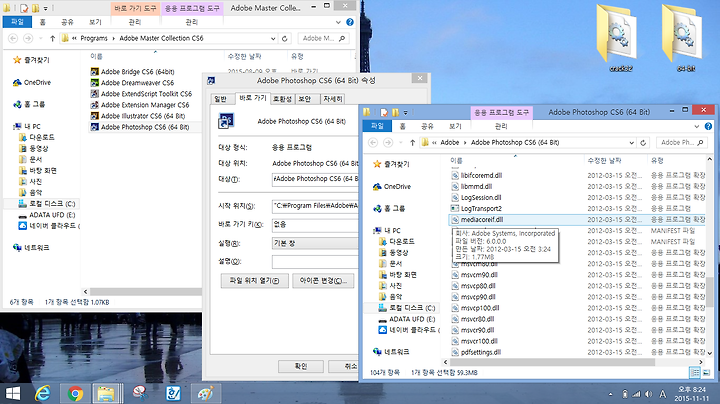Screen dimensions: 720x404
Task: Confirm the properties dialog with the OK button
Action: [x=301, y=366]
